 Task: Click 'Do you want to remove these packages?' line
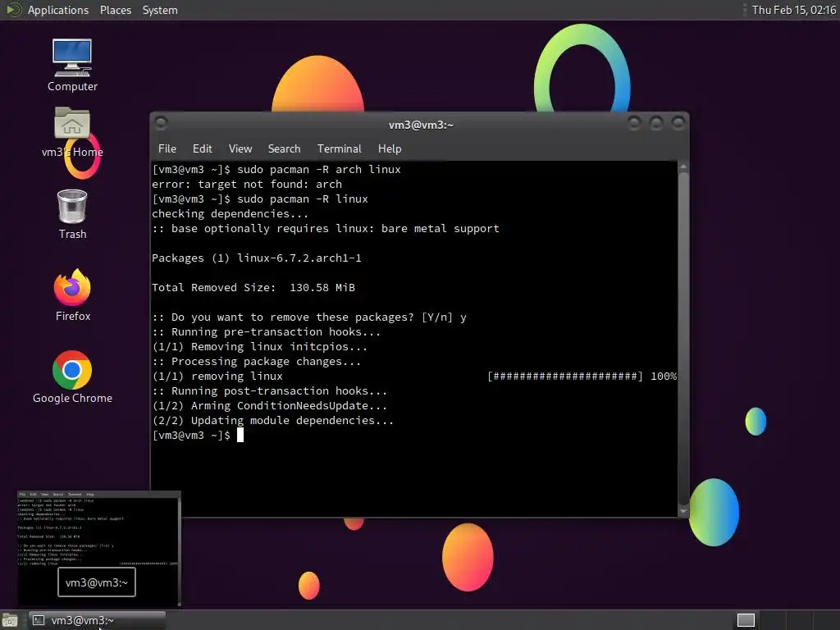click(309, 317)
